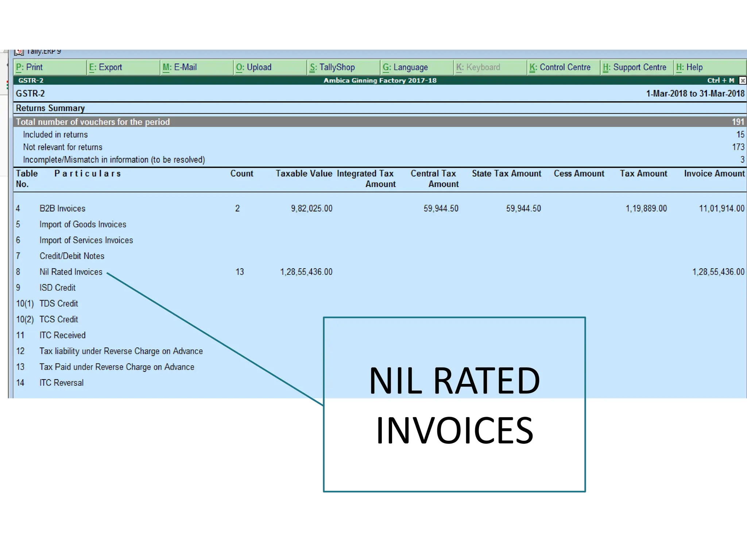Open S: TallyShop
The width and height of the screenshot is (747, 560).
coord(344,67)
